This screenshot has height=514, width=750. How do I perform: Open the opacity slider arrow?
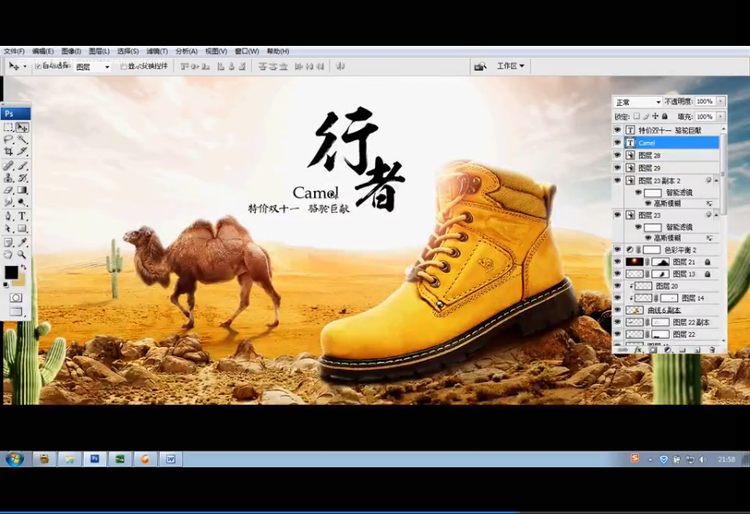[x=721, y=101]
